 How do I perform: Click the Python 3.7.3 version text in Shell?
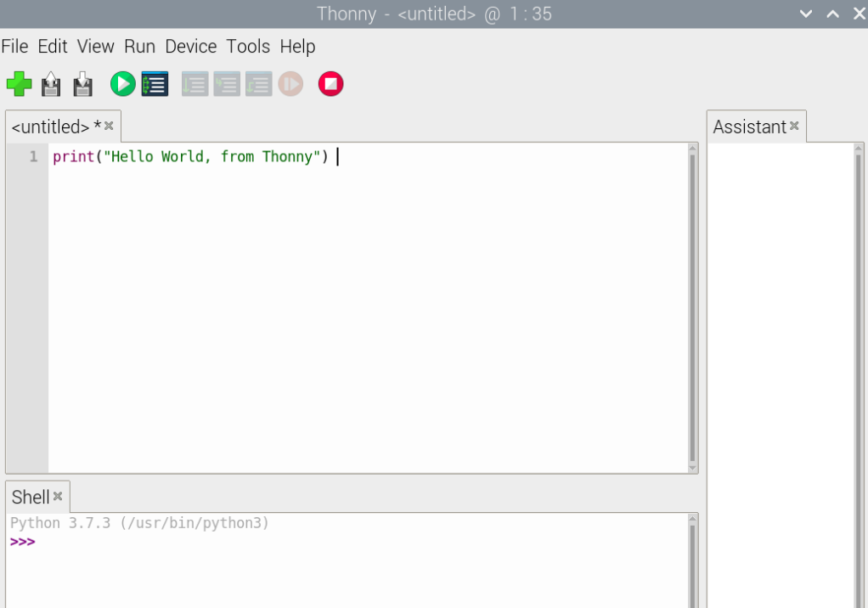click(x=139, y=523)
